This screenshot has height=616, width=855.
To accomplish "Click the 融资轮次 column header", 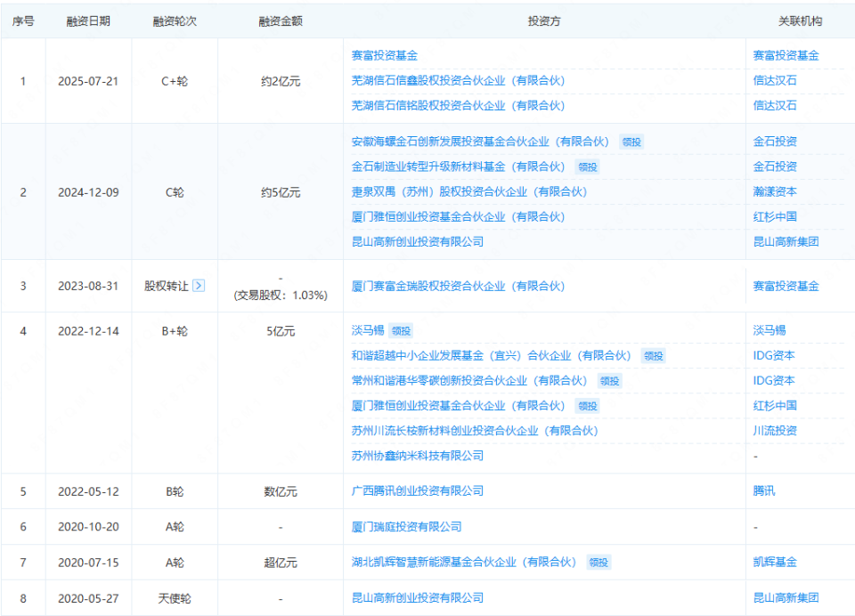I will coord(175,21).
